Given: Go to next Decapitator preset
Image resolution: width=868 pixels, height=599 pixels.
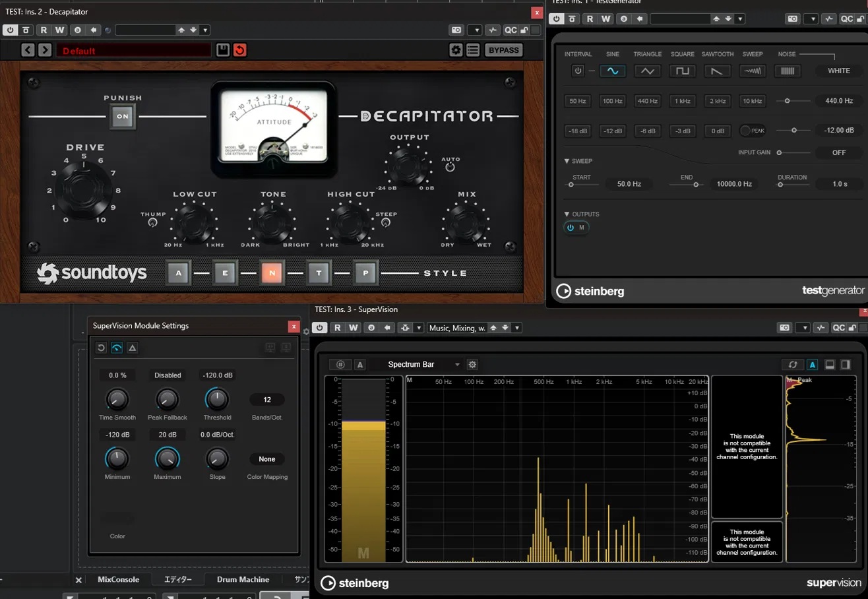Looking at the screenshot, I should (x=44, y=50).
